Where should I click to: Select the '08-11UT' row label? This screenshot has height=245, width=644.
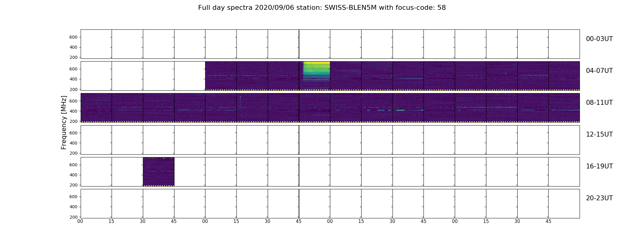(599, 103)
